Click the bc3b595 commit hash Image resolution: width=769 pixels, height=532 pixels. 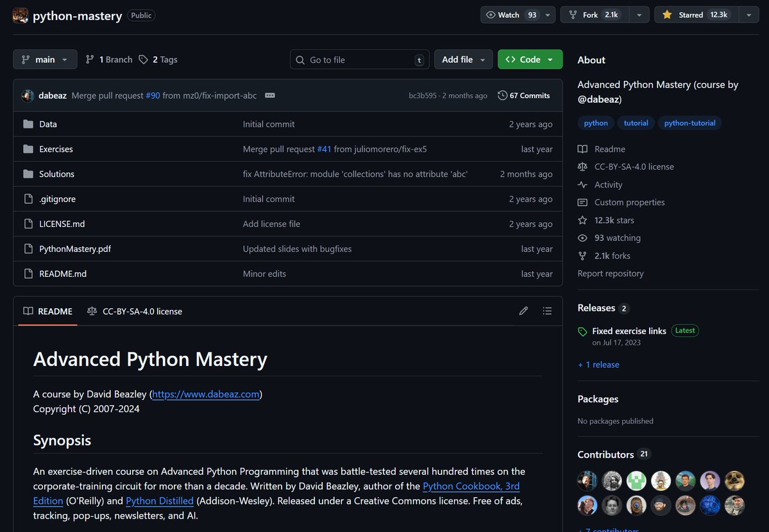tap(422, 96)
